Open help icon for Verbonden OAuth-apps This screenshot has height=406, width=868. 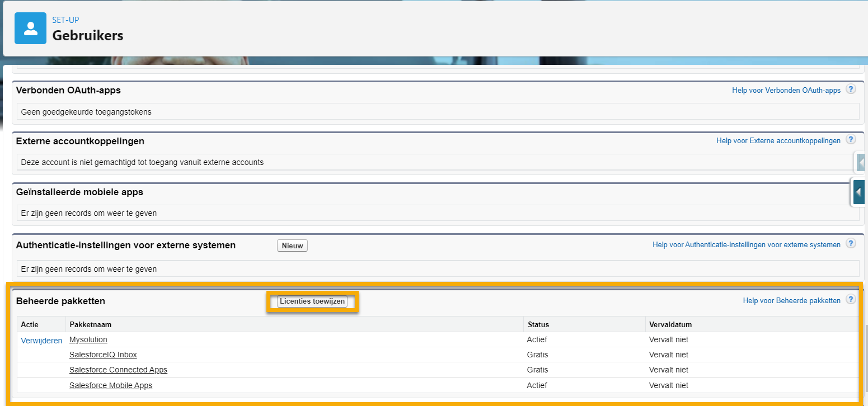pyautogui.click(x=851, y=89)
